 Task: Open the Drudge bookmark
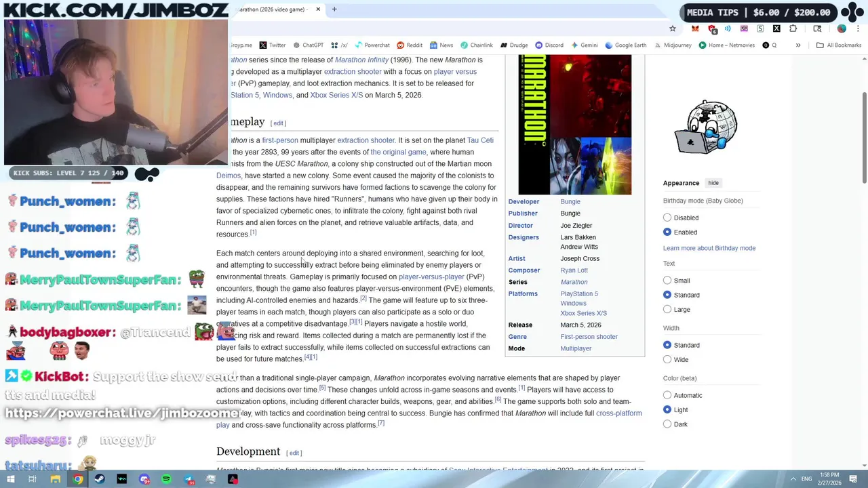[x=514, y=45]
